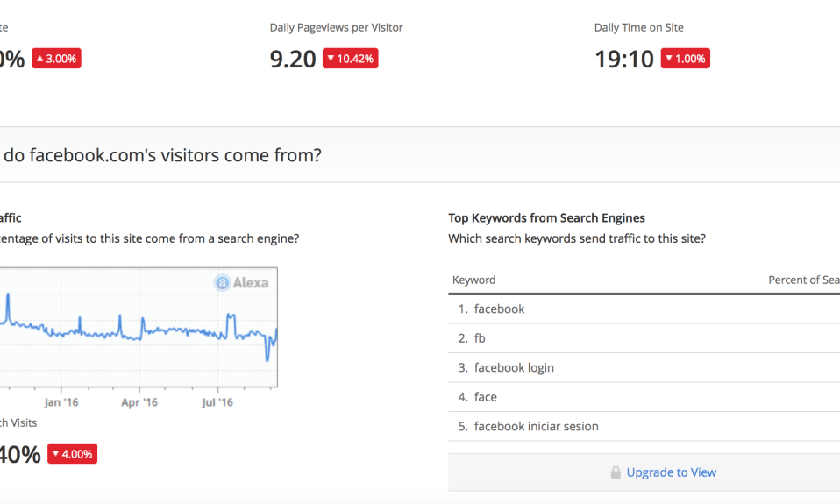Click the Apr '16 label on chart axis
840x504 pixels.
(x=139, y=402)
